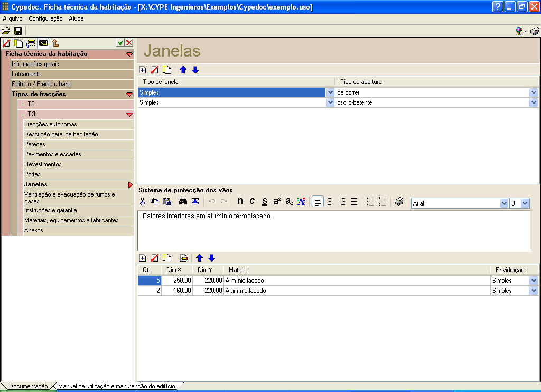The width and height of the screenshot is (541, 392).
Task: Enable justified text alignment
Action: coord(354,201)
